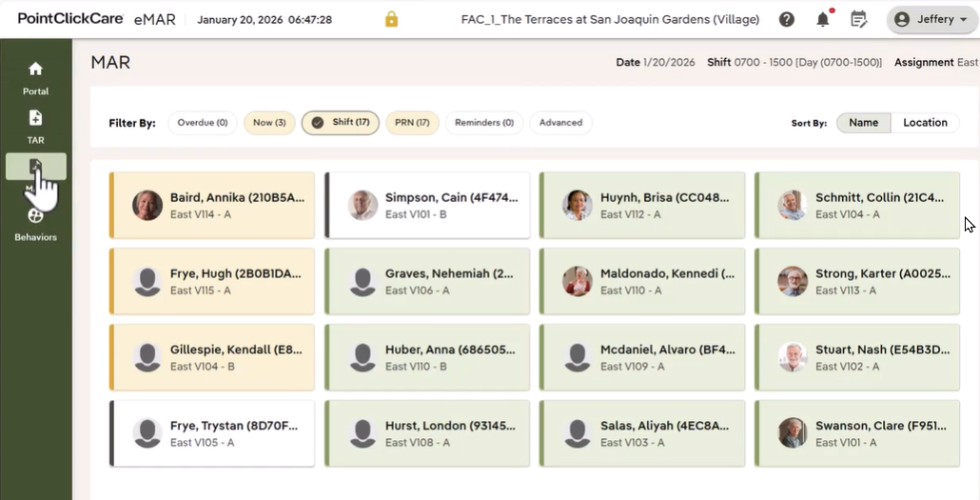This screenshot has width=980, height=500.
Task: Click the PointClickCare logo
Action: (70, 18)
